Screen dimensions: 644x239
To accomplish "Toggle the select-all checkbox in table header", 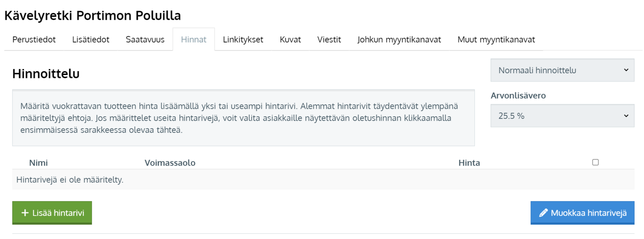I will [595, 162].
